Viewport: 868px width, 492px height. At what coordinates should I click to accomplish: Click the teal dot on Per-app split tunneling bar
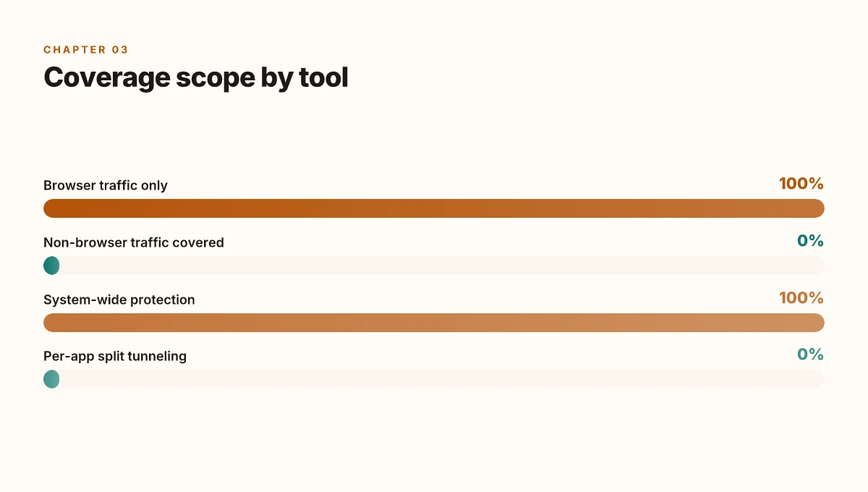(51, 379)
